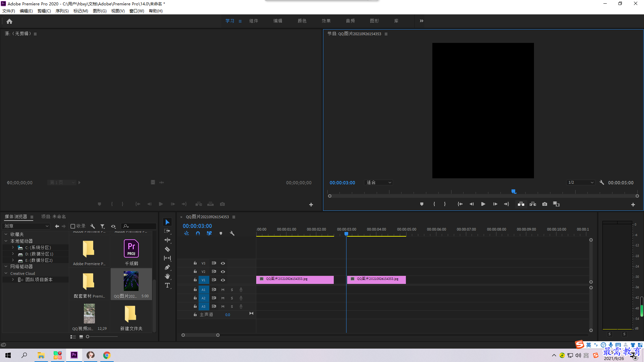Select QQ图片 thumbnail in Media Browser
The height and width of the screenshot is (362, 644).
tap(131, 281)
